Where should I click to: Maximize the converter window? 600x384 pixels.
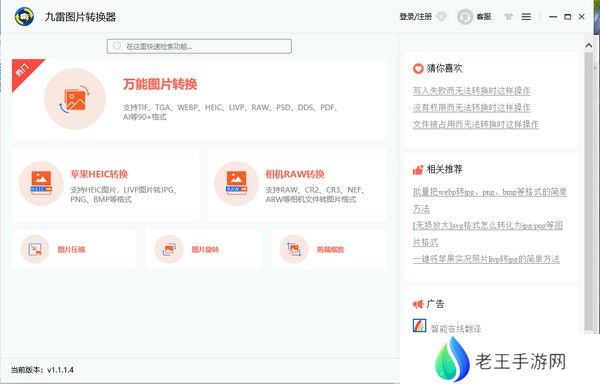click(x=568, y=16)
